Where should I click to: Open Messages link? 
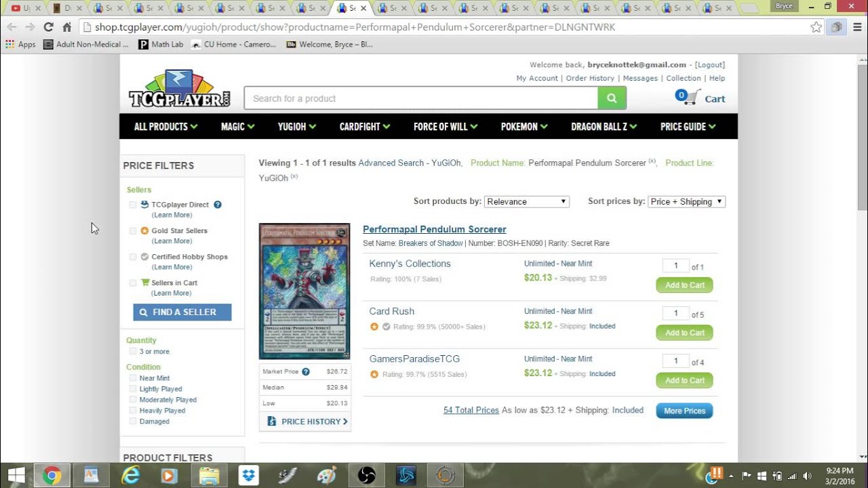(x=640, y=78)
